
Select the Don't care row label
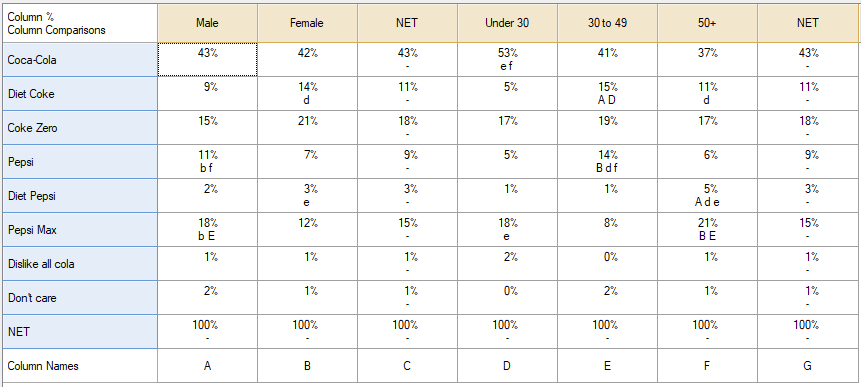[80, 298]
